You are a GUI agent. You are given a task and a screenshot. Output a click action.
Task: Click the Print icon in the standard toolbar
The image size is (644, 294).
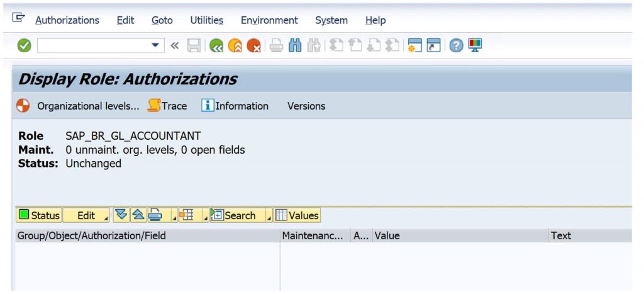[x=277, y=45]
